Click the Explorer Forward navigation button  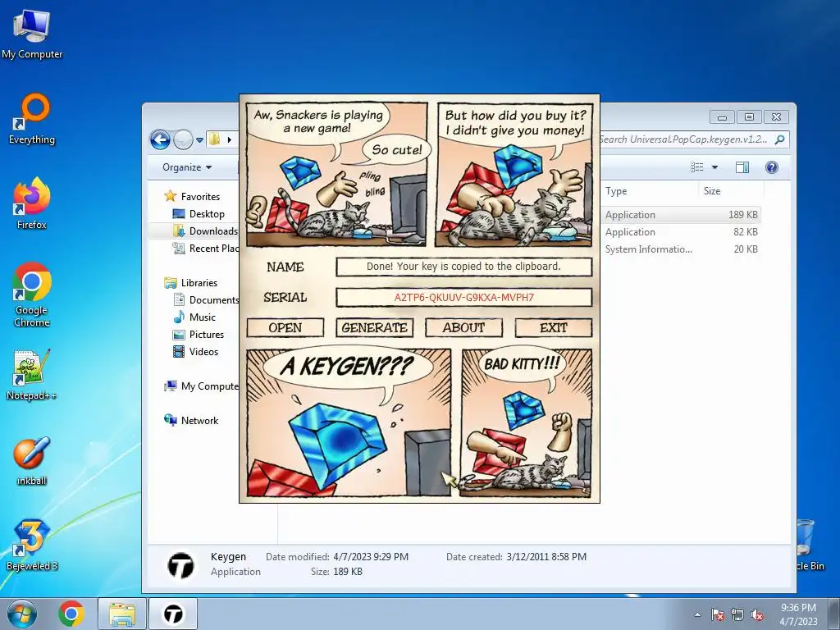[x=183, y=139]
